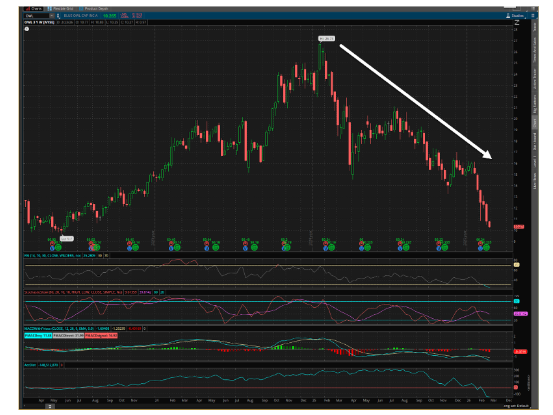Click the high price bubble label at peak

click(x=326, y=38)
